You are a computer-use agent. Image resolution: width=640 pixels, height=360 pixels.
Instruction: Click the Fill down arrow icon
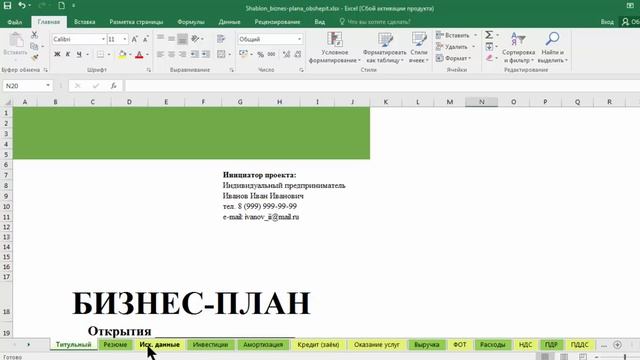(x=489, y=47)
